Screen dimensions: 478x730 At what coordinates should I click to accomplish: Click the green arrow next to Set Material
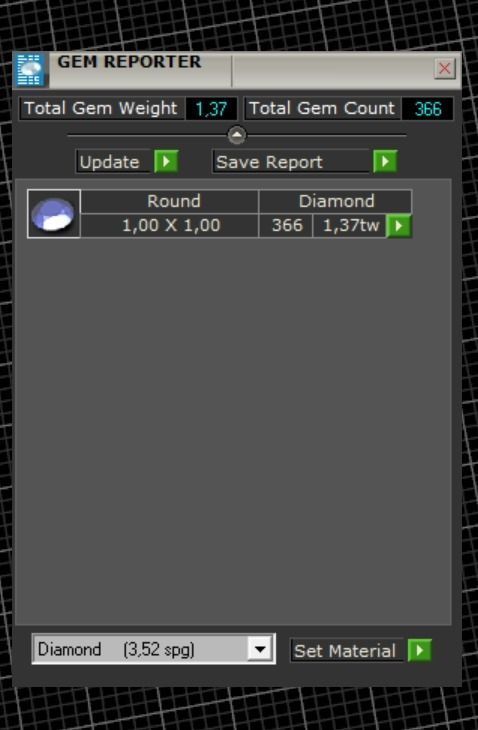point(419,650)
